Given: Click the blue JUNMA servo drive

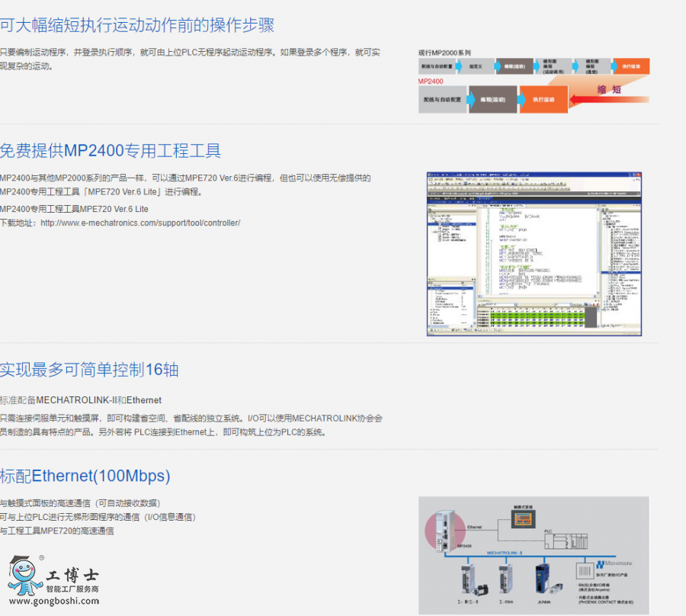Looking at the screenshot, I should [x=542, y=579].
